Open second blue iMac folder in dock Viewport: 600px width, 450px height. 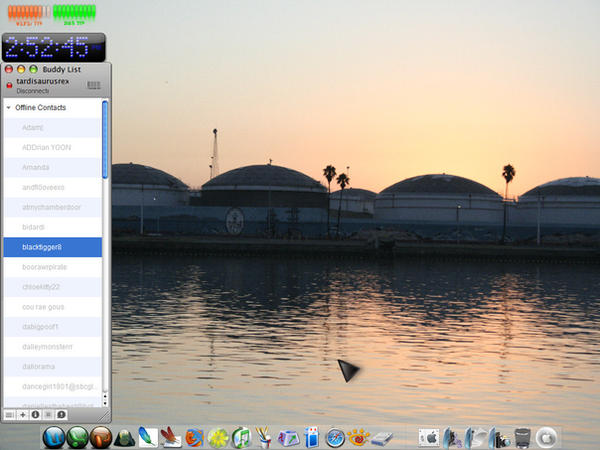[476, 438]
